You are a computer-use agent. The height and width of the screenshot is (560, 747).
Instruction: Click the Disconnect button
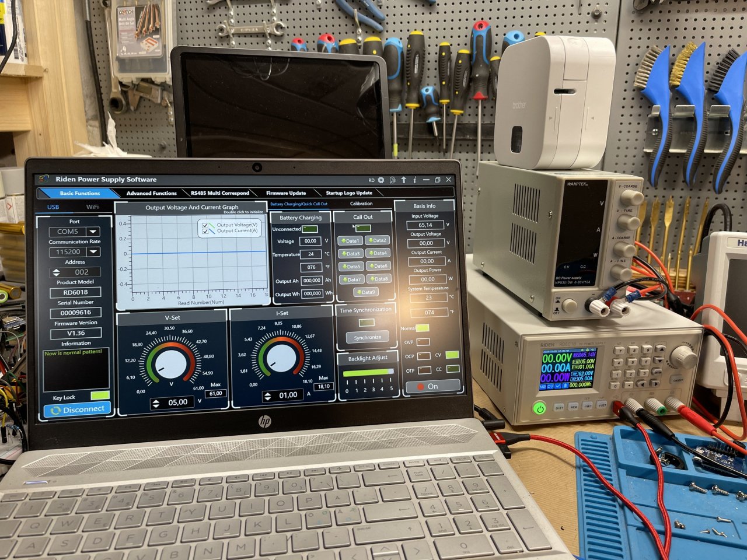click(x=78, y=409)
